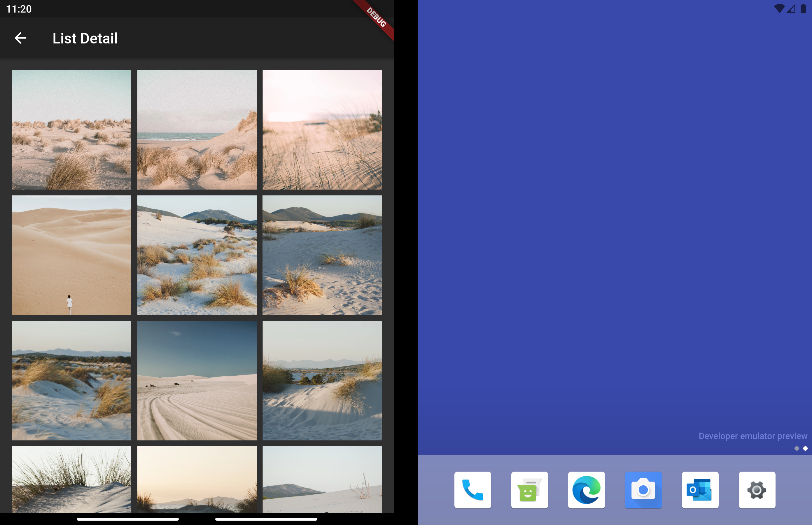This screenshot has height=525, width=812.
Task: Tap the back arrow in List Detail
Action: point(20,38)
